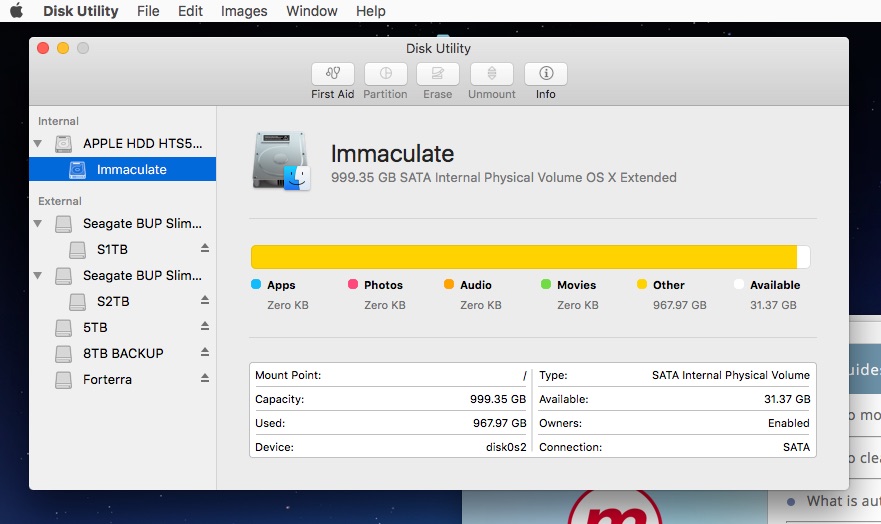Click the 5TB disk icon

point(63,327)
